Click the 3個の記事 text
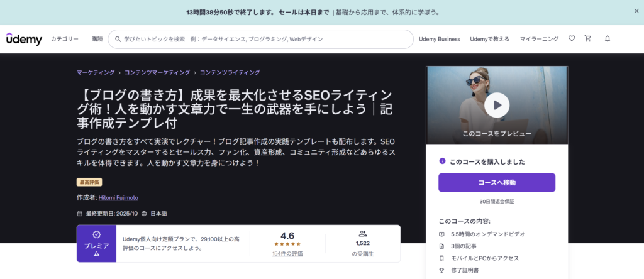 pos(464,246)
